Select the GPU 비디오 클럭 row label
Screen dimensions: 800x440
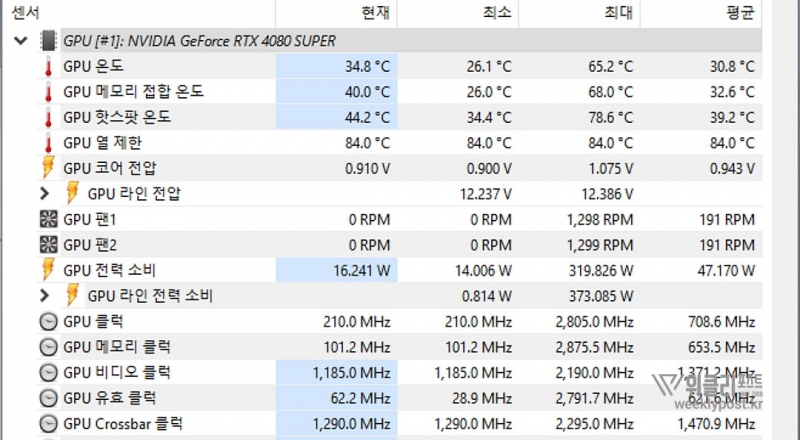[117, 373]
